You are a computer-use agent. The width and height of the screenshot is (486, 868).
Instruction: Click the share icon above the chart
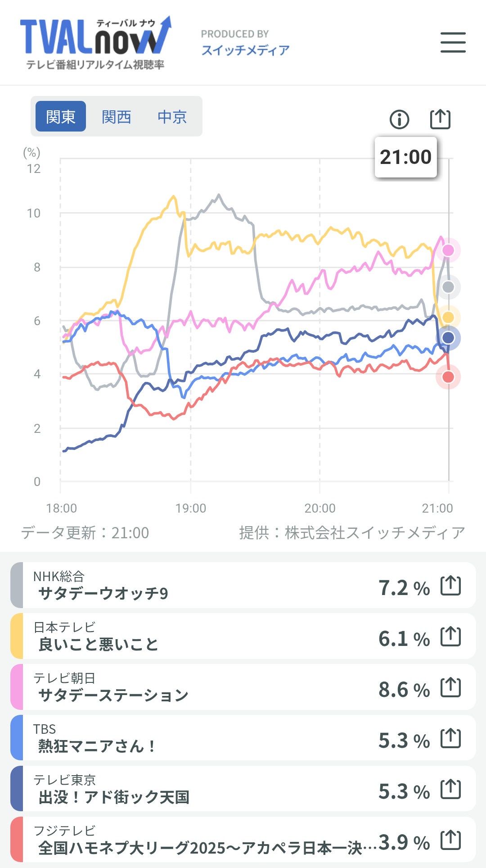pos(440,119)
